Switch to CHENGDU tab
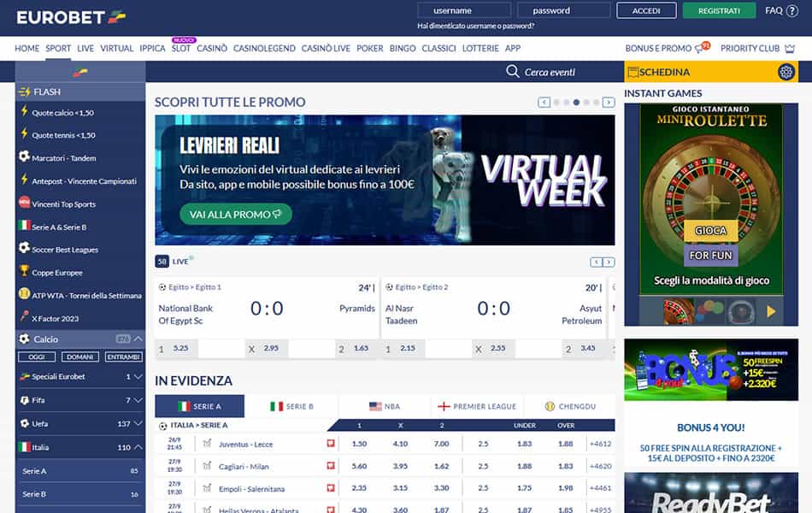The width and height of the screenshot is (812, 513). 569,406
